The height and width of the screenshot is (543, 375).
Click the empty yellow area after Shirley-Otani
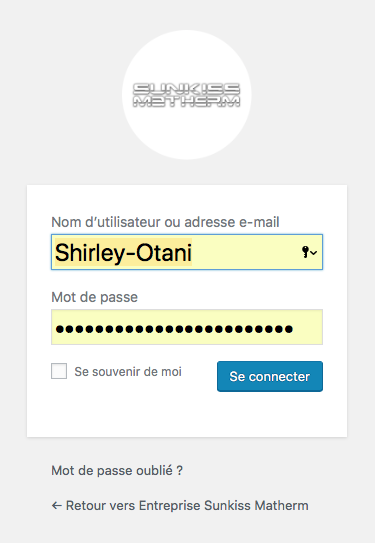246,252
